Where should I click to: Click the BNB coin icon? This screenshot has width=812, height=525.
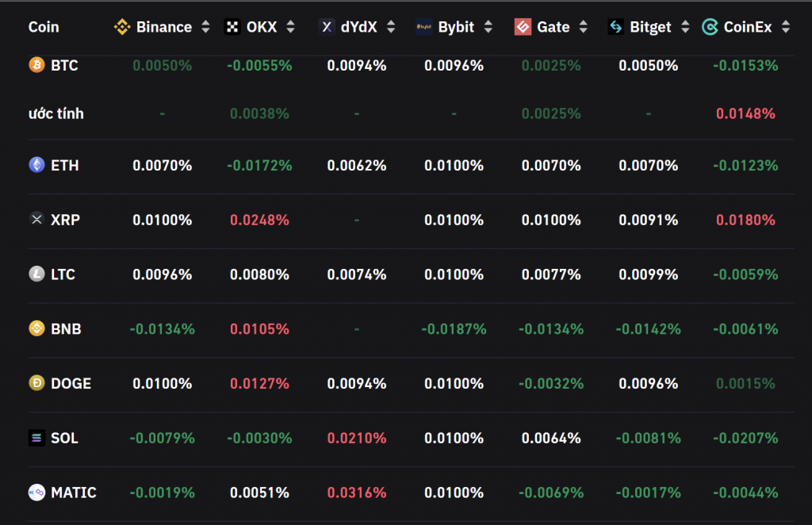pyautogui.click(x=36, y=329)
